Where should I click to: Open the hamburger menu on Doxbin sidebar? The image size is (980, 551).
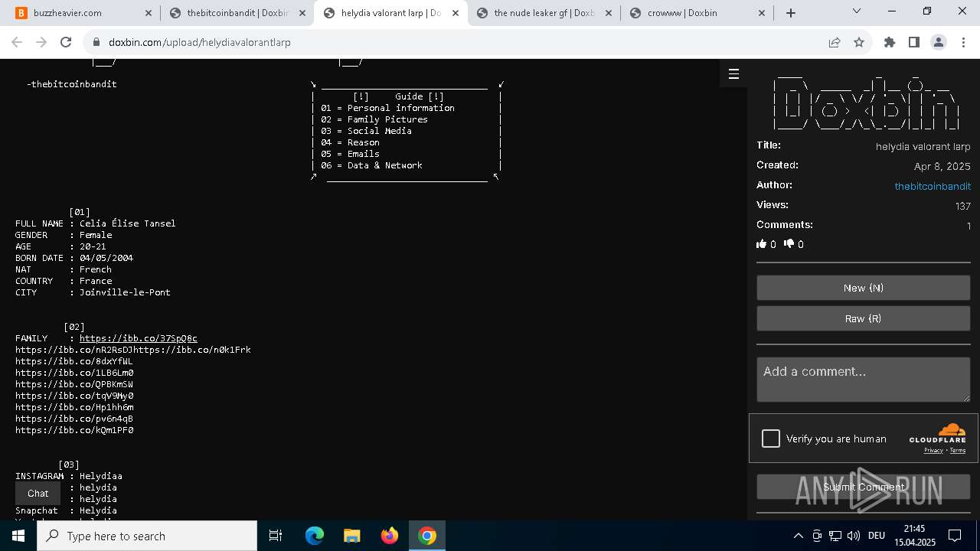733,73
